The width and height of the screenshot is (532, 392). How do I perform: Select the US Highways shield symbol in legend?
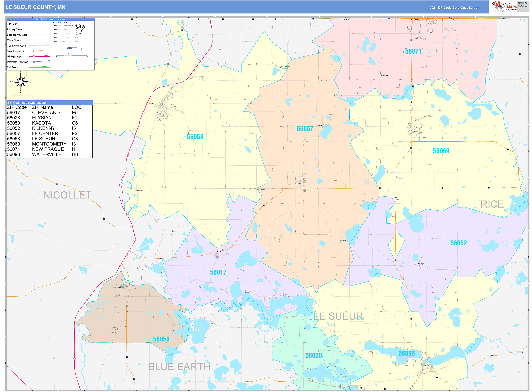34,57
